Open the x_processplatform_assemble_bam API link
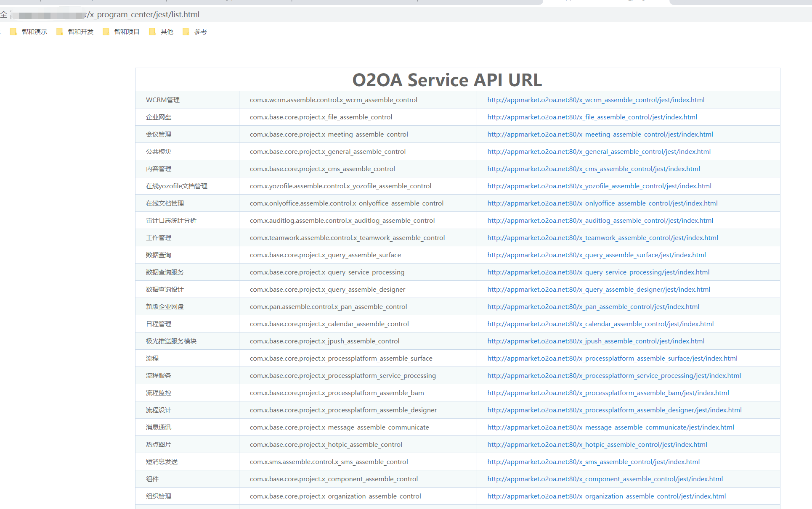The image size is (812, 509). tap(608, 393)
